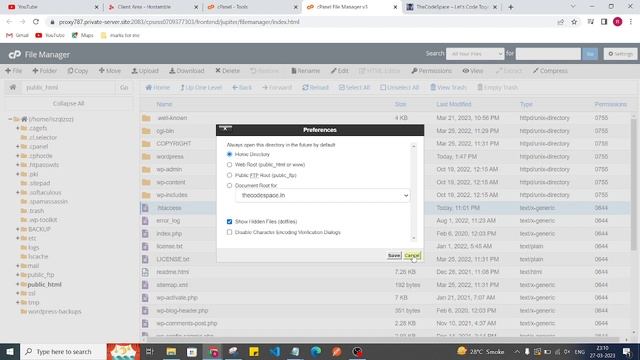Click Select All
This screenshot has width=640, height=360.
(x=354, y=87)
